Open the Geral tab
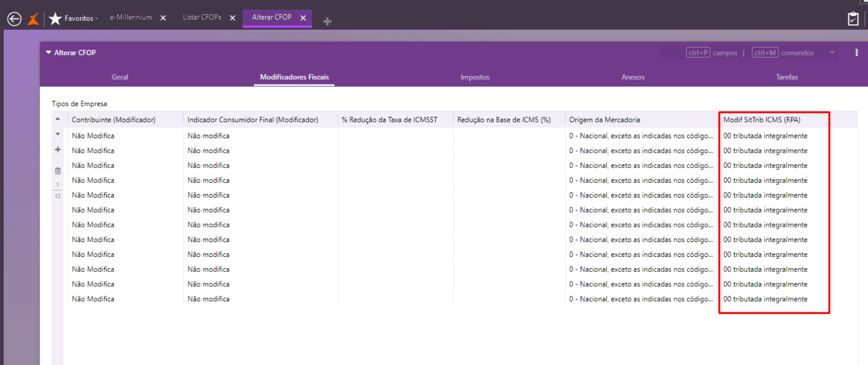Screen dimensions: 868x365 tap(120, 77)
